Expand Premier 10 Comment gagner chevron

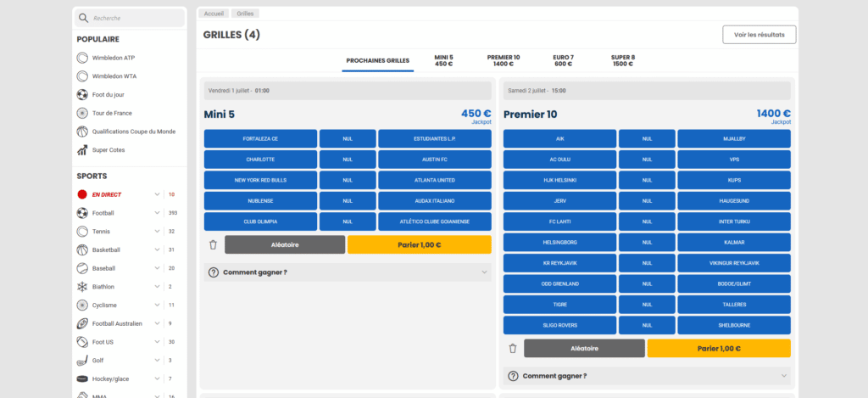coord(784,376)
